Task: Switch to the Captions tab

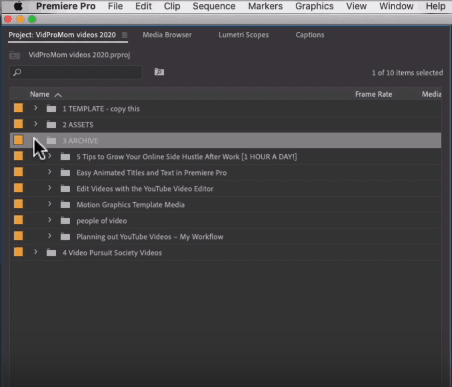Action: [310, 35]
